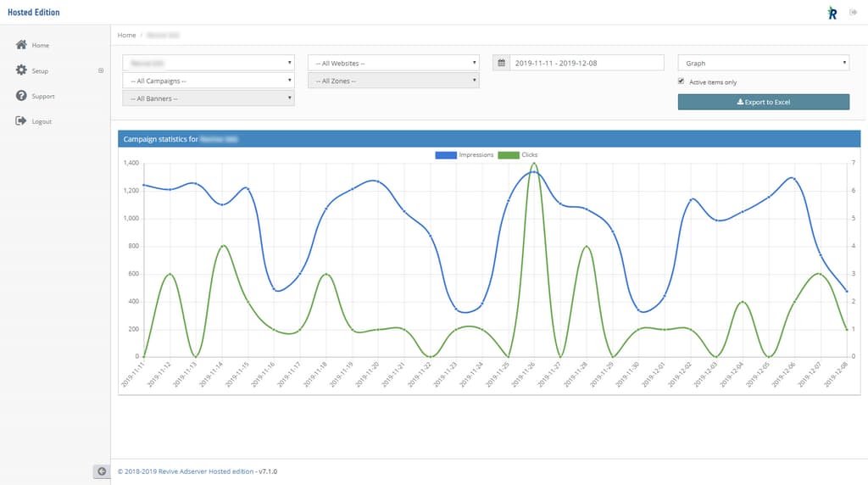Click the green clicks peak point on 2019-11-26

click(534, 164)
